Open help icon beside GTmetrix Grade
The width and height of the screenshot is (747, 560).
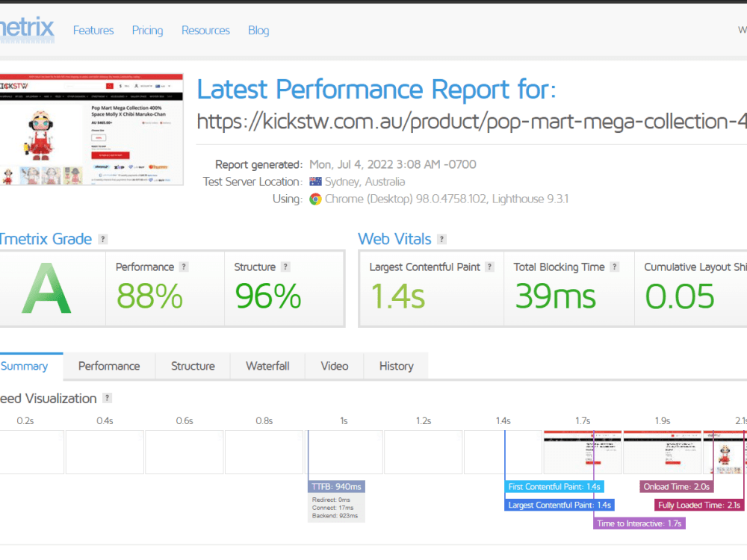102,239
